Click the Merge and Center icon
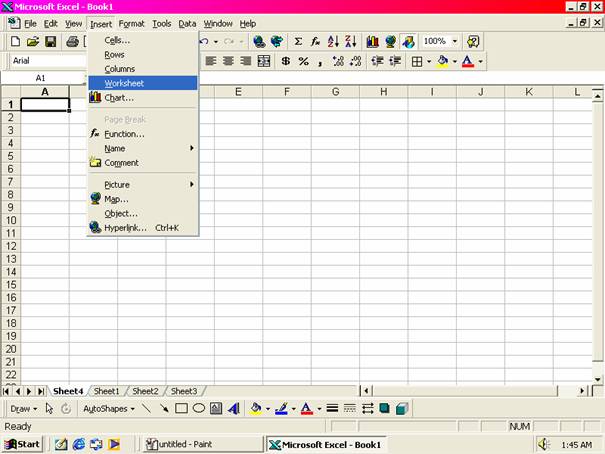This screenshot has width=605, height=454. click(x=264, y=61)
